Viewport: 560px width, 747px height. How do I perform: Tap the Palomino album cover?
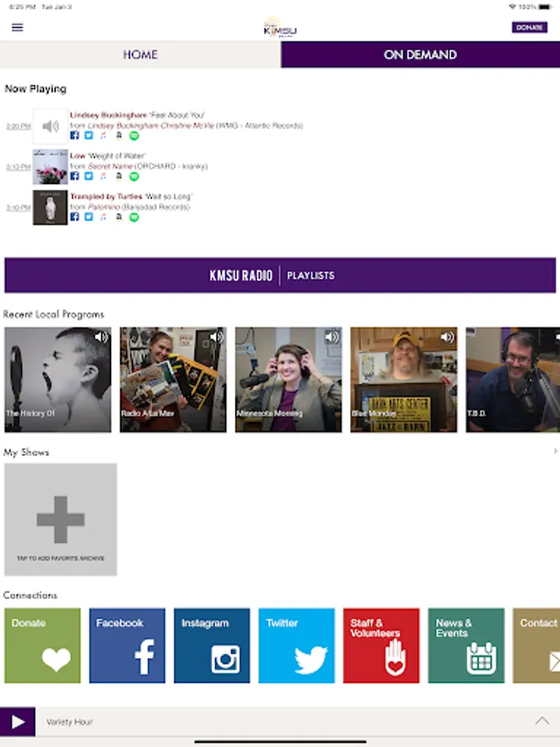pyautogui.click(x=50, y=207)
